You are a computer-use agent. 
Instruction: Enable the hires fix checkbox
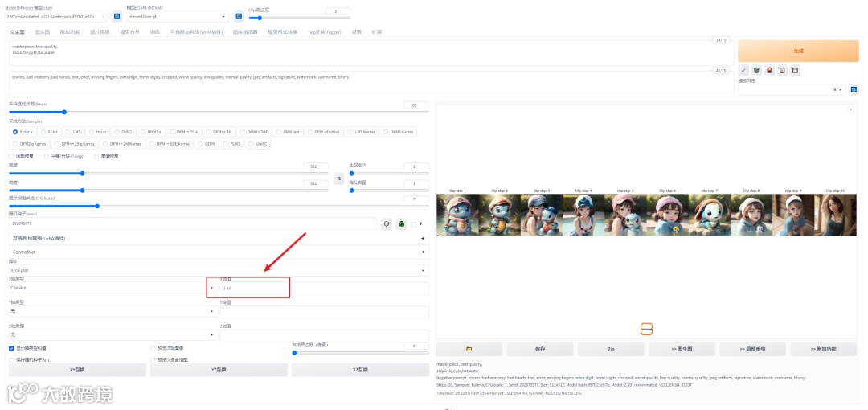(x=96, y=156)
